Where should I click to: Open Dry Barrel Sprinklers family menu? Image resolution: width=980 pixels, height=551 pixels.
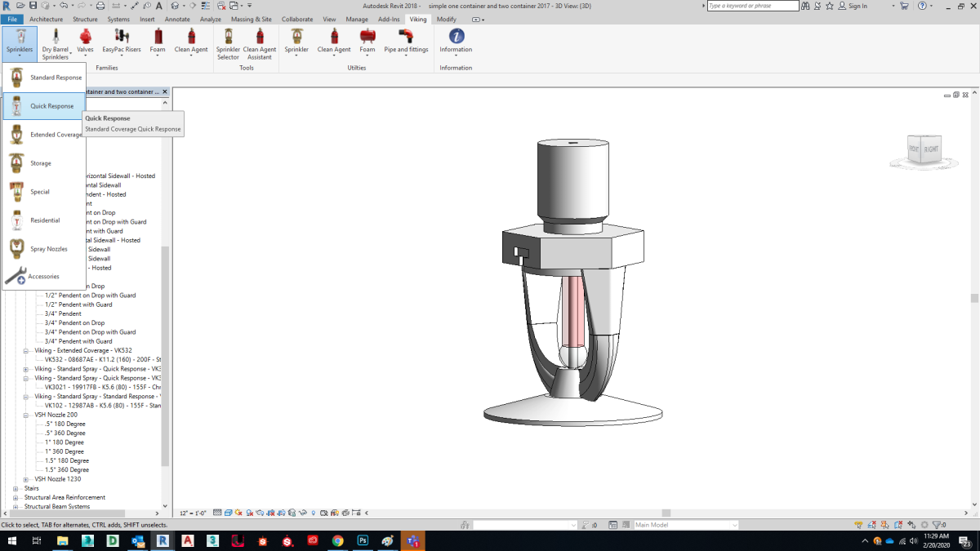[56, 44]
